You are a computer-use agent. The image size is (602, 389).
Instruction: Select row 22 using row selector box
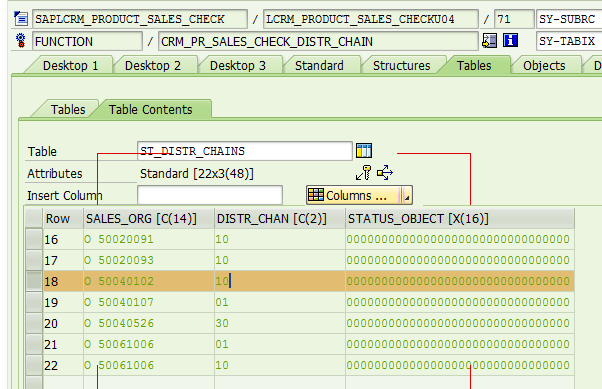point(34,365)
